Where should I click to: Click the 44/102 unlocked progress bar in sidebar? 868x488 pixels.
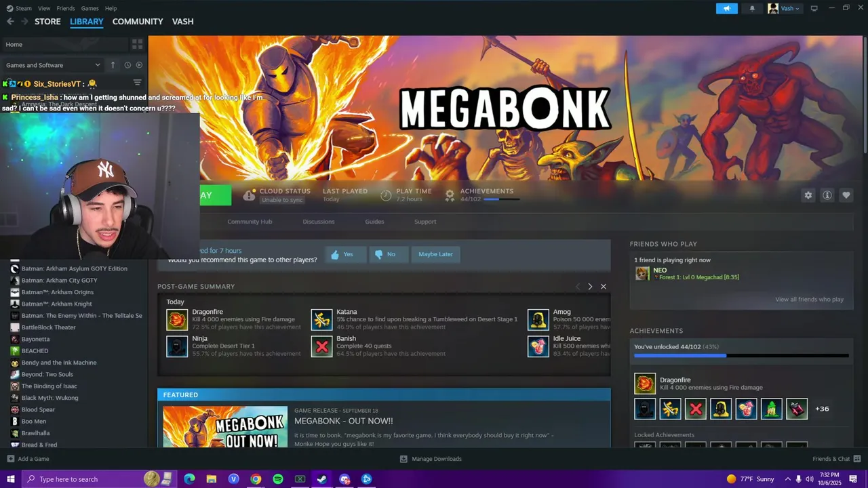(x=741, y=355)
